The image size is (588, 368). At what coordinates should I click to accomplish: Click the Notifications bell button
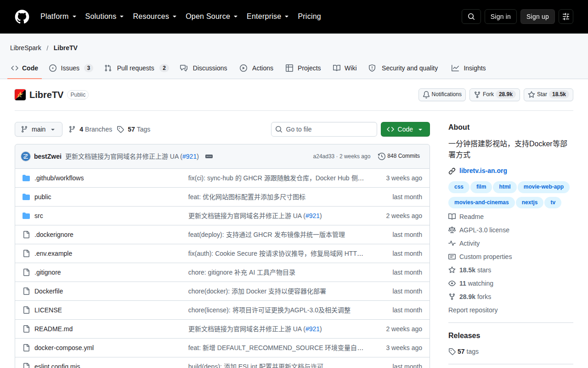coord(442,94)
